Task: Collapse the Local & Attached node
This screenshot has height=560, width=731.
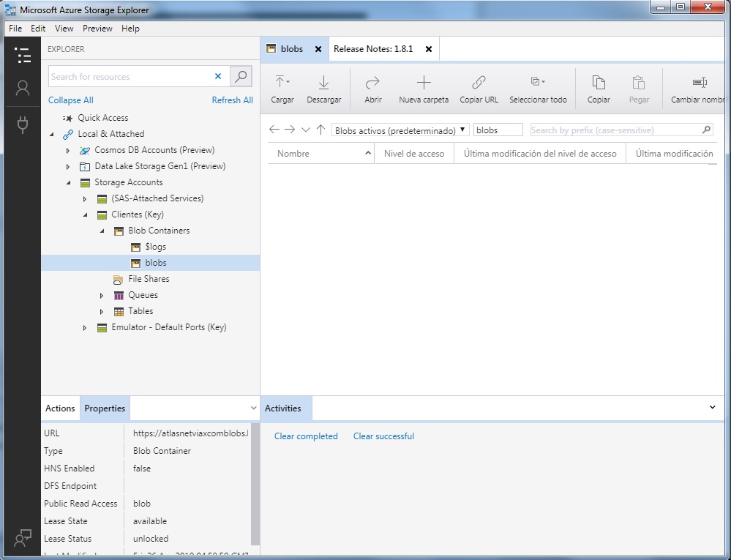Action: (52, 134)
